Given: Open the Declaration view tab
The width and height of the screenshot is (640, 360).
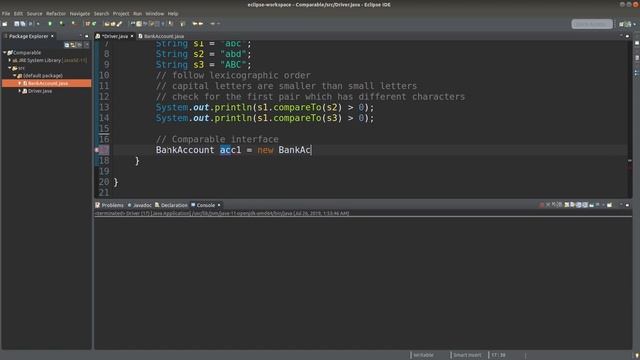Looking at the screenshot, I should point(174,205).
